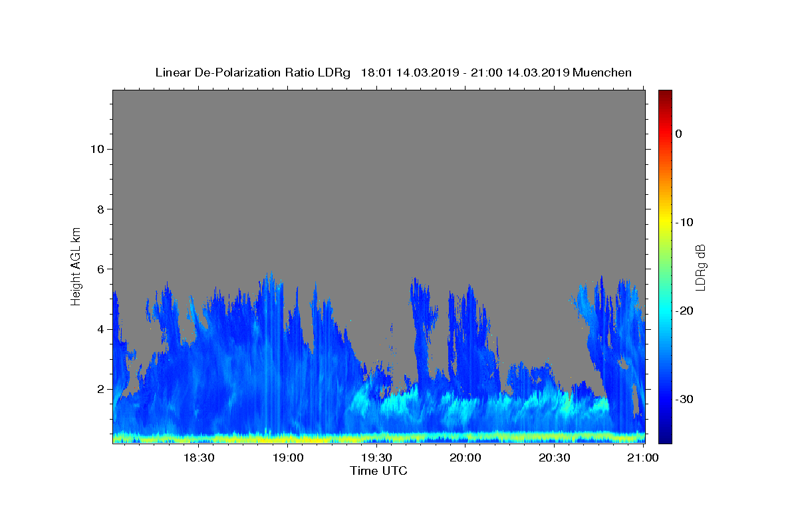This screenshot has height=532, width=798.
Task: Click the 'LDRg dB' colorbar label
Action: [700, 267]
